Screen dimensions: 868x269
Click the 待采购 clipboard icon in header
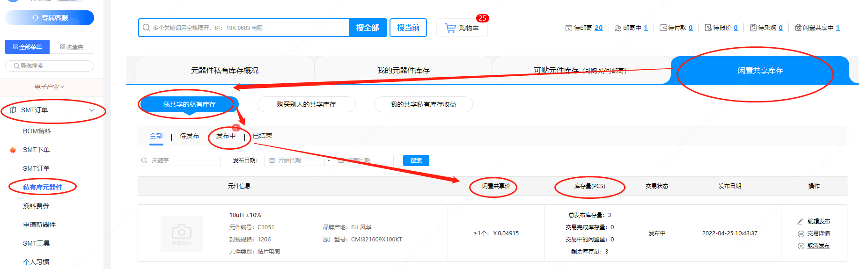(753, 28)
